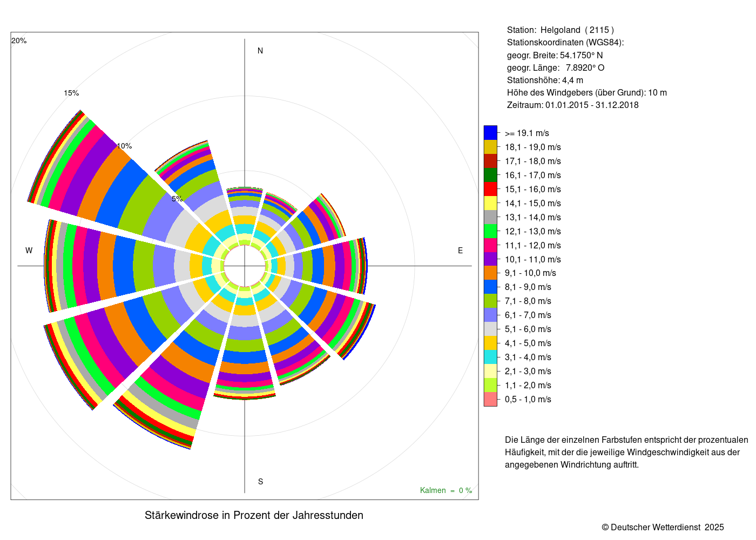
Task: Click the 'Stationshöhe: 4,4 m' line
Action: point(545,80)
